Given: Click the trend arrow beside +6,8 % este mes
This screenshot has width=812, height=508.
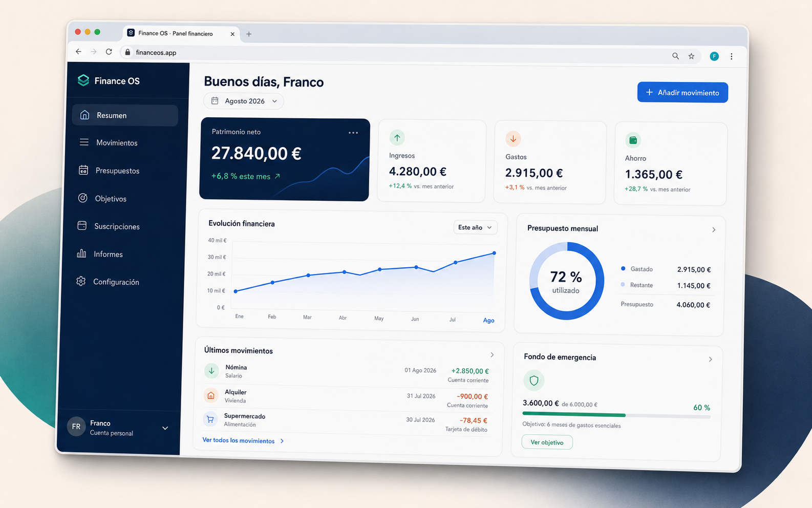Looking at the screenshot, I should pos(277,176).
